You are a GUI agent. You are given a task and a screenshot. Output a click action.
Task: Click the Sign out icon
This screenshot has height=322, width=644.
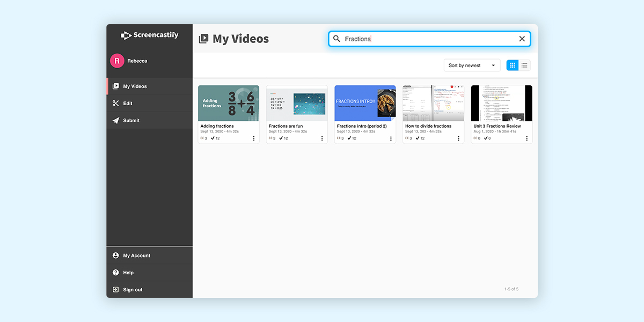click(115, 290)
